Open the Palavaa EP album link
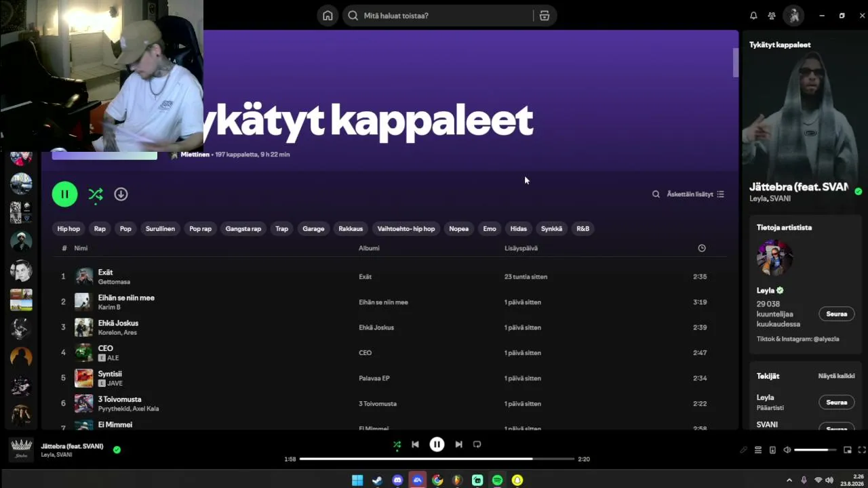868x488 pixels. click(374, 378)
